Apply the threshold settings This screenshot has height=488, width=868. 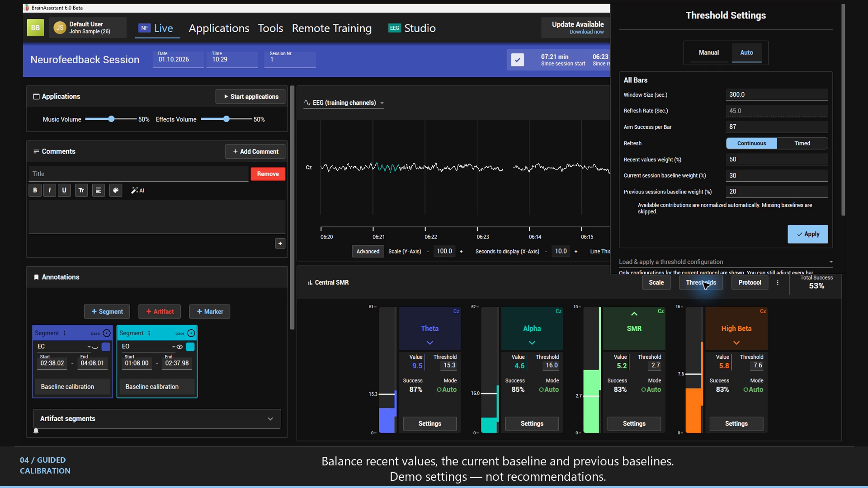click(807, 234)
